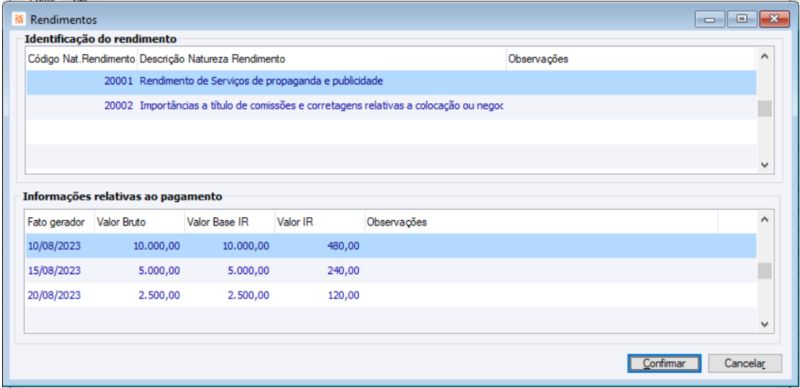Screen dimensions: 800x388
Task: Click Valor IR cell 120,00
Action: (319, 295)
